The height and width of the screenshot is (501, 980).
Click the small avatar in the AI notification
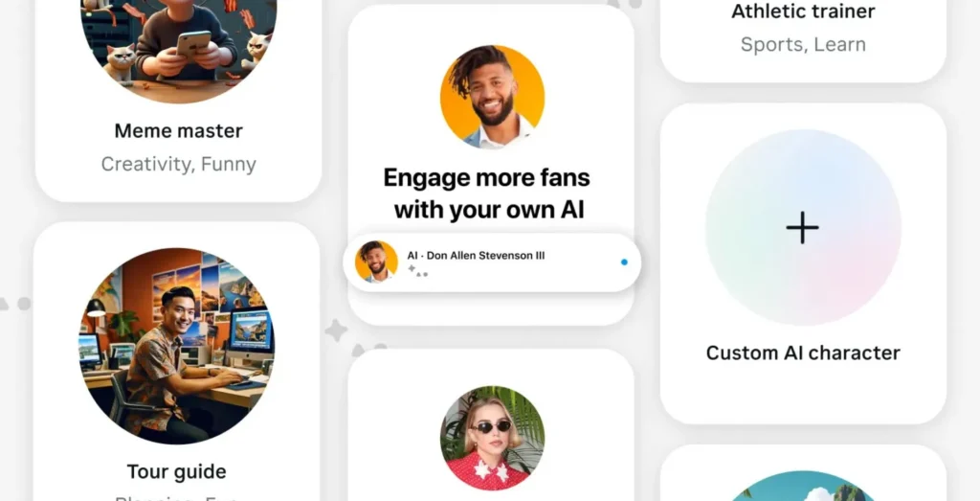376,262
